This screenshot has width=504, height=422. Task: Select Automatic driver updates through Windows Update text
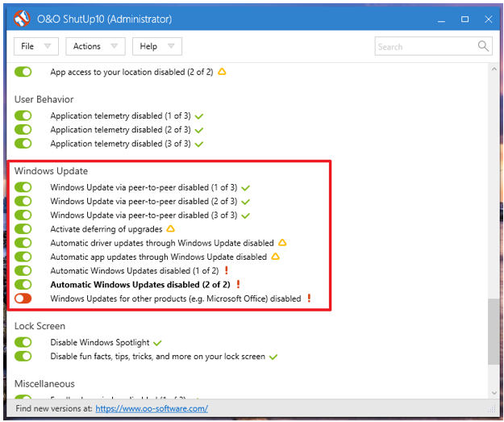162,243
